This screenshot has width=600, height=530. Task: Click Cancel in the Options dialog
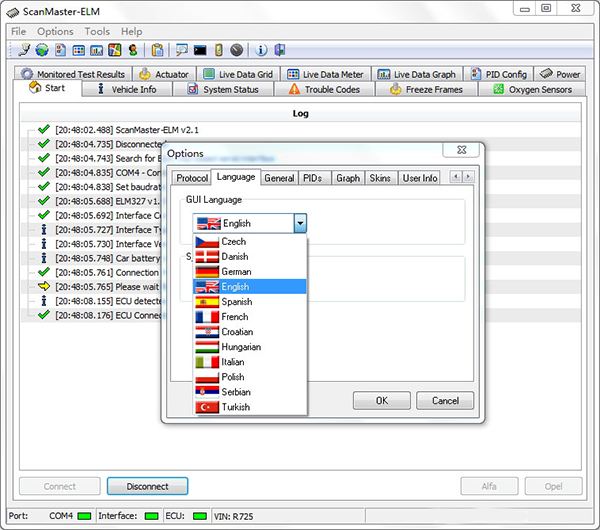(x=445, y=401)
